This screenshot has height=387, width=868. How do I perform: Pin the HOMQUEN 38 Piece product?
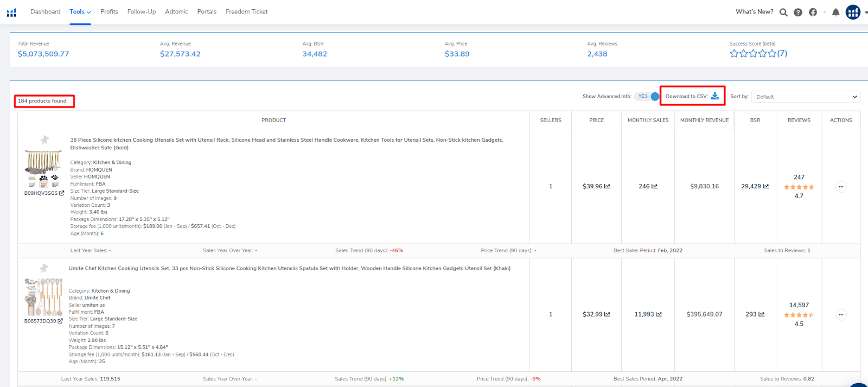[x=44, y=139]
